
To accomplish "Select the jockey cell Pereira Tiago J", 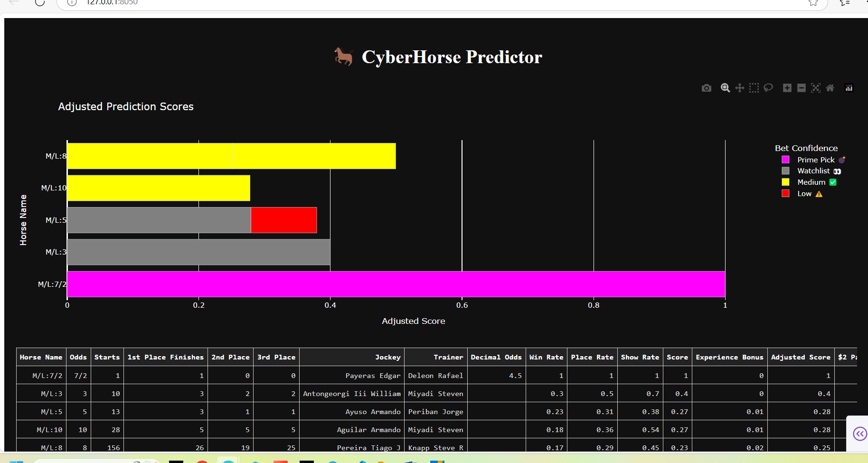I will (x=352, y=445).
